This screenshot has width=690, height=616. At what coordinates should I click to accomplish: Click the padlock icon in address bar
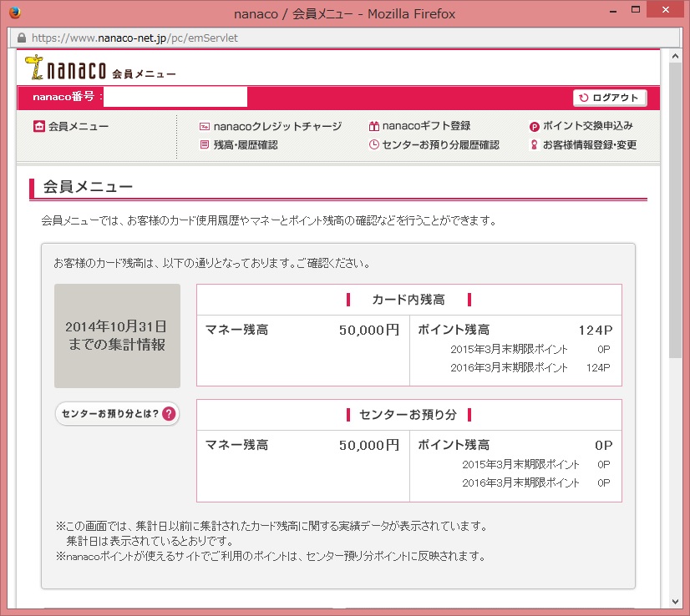tap(22, 38)
